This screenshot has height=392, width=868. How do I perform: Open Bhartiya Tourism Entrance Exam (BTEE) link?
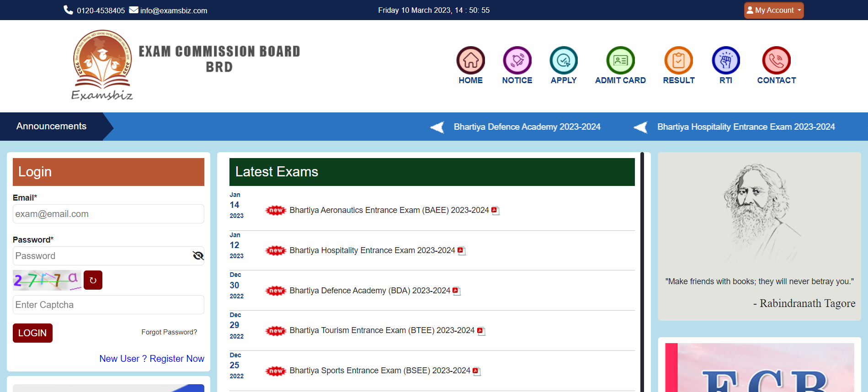[382, 330]
